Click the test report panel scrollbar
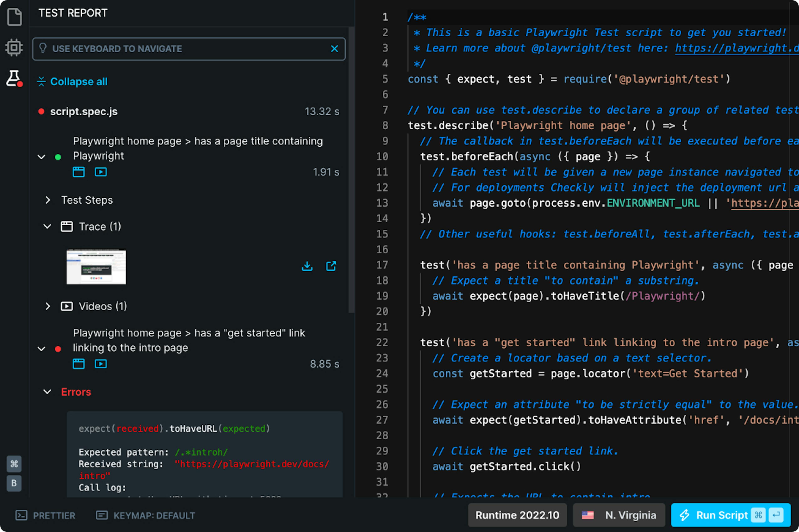This screenshot has width=799, height=532. pos(351,170)
